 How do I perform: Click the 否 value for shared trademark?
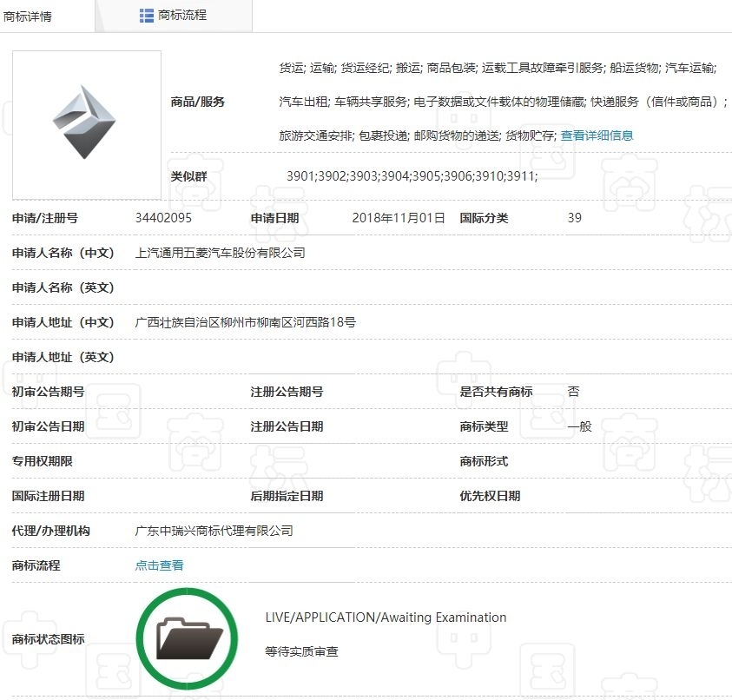coord(572,391)
